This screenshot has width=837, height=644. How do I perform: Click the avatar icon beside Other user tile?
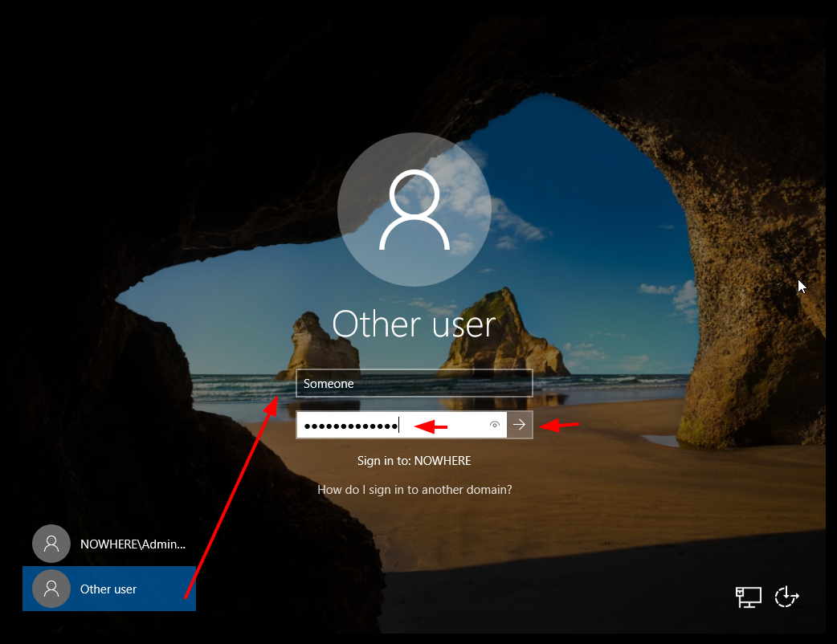(x=51, y=589)
